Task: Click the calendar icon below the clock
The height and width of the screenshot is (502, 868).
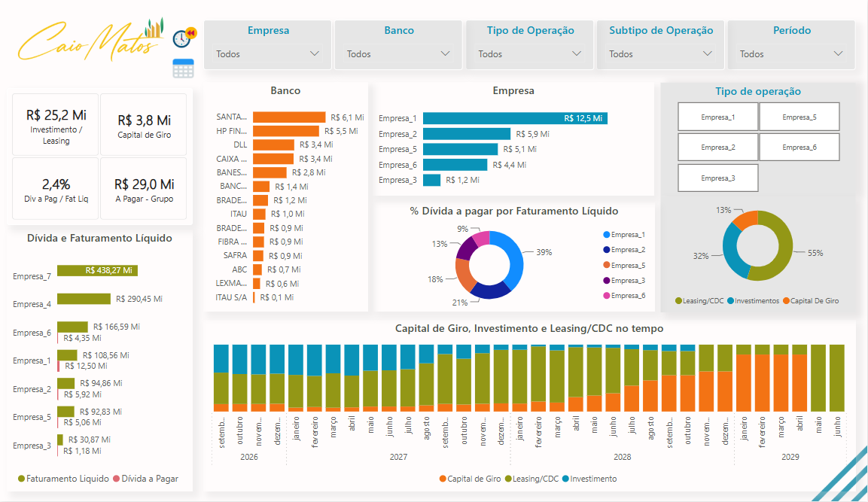Action: 183,68
